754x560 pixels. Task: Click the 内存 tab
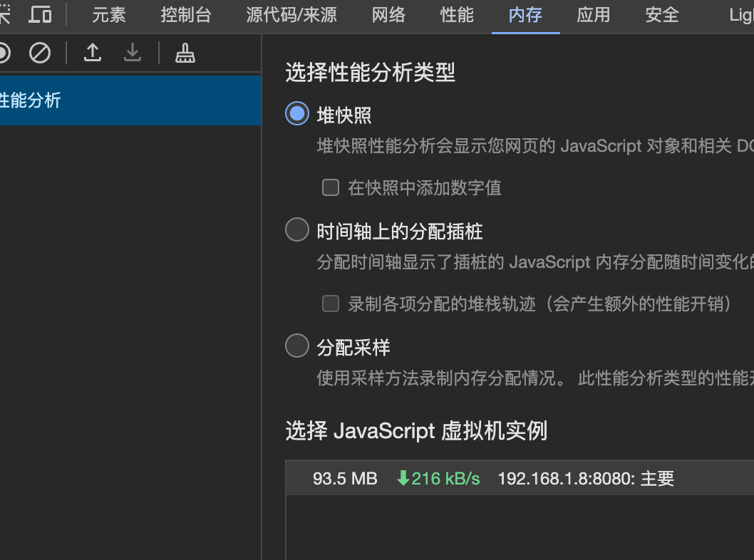click(525, 15)
